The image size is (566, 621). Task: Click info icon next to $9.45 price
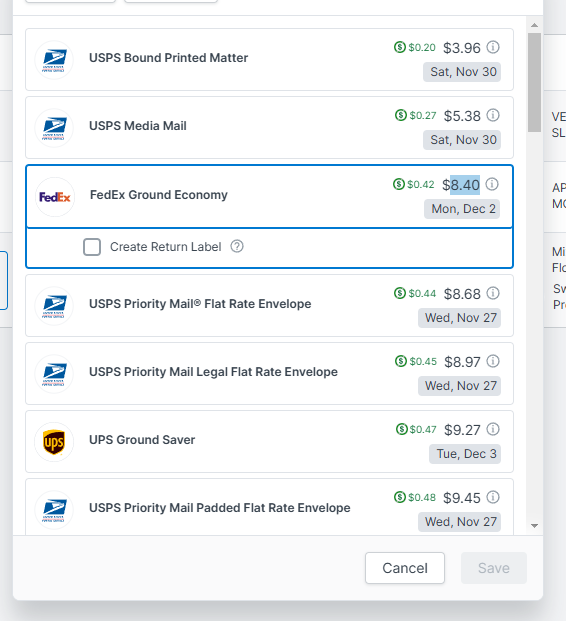click(x=493, y=497)
